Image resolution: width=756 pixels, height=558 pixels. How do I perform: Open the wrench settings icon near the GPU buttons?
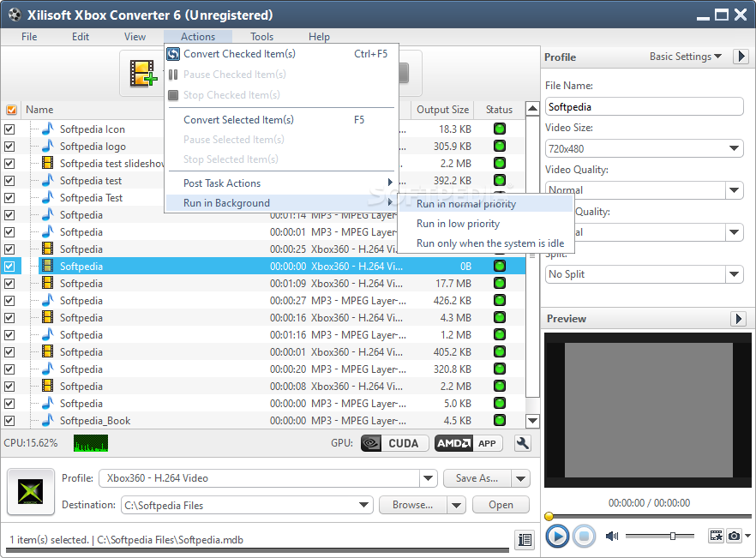click(523, 443)
